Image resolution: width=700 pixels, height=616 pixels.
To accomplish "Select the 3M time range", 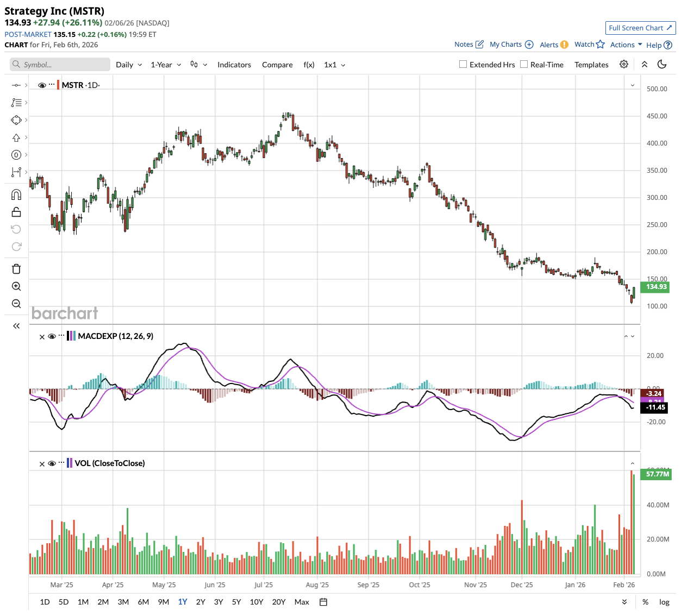I will coord(123,602).
